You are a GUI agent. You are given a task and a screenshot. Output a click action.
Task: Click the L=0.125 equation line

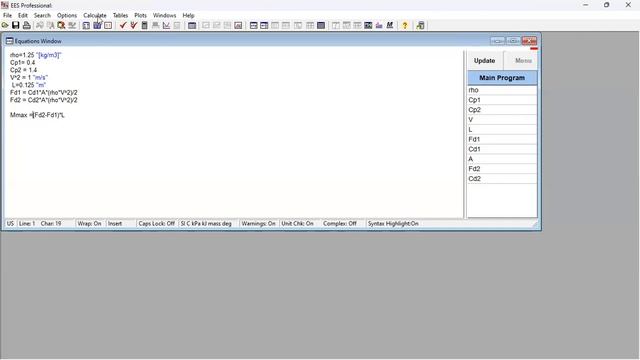[x=29, y=85]
